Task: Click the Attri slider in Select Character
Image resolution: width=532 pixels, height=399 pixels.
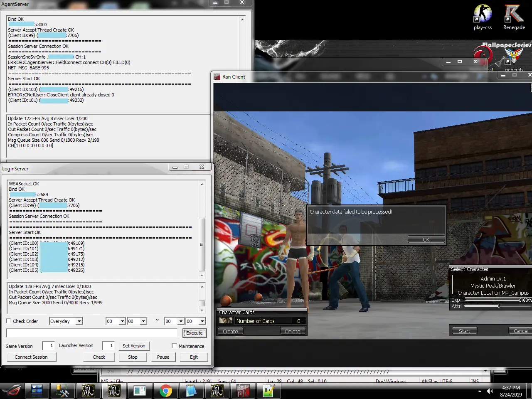Action: 498,306
